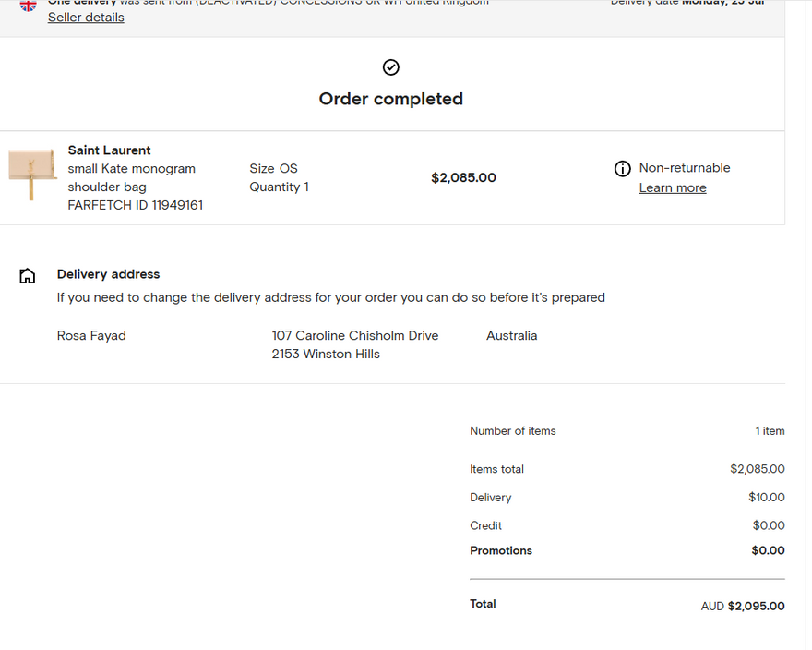Click the Total label
Image resolution: width=812 pixels, height=650 pixels.
pyautogui.click(x=483, y=604)
